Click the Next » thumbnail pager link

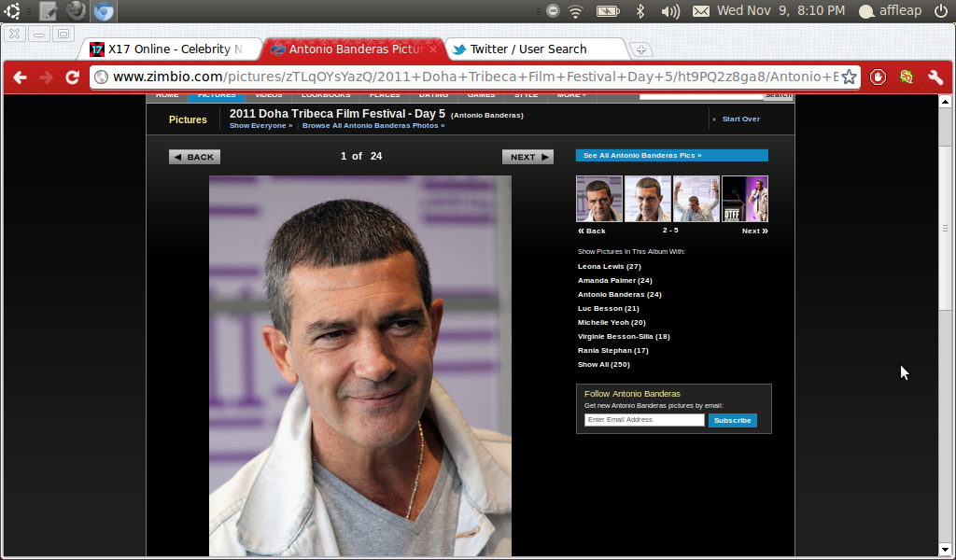point(754,231)
